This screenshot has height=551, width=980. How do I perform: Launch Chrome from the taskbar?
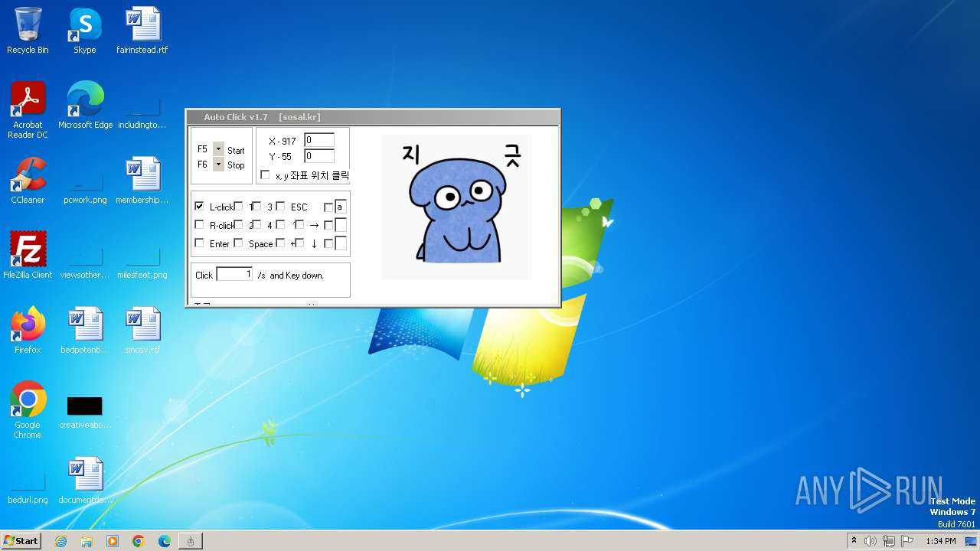tap(139, 541)
